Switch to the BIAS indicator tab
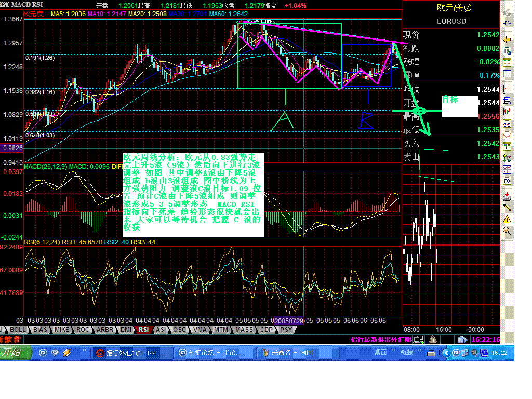Viewport: 532px width, 399px height. click(x=40, y=330)
